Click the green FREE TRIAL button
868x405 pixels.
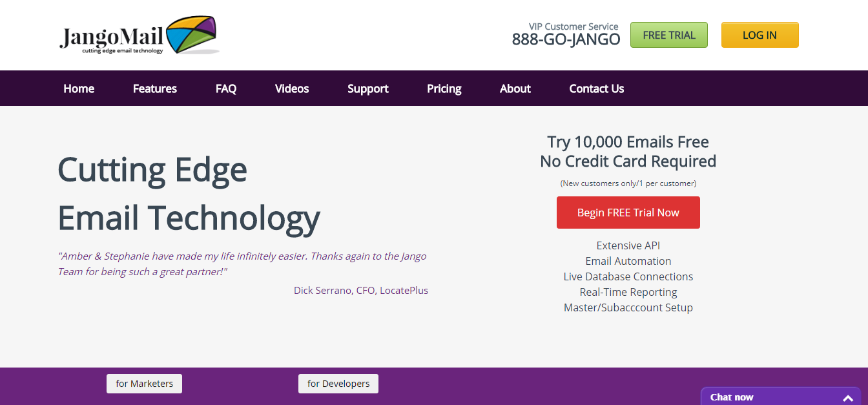coord(668,35)
